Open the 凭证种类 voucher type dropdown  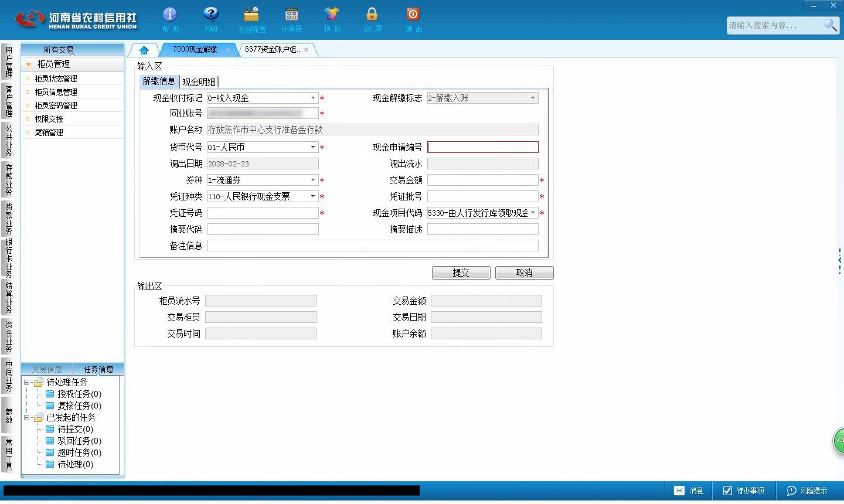click(x=313, y=196)
